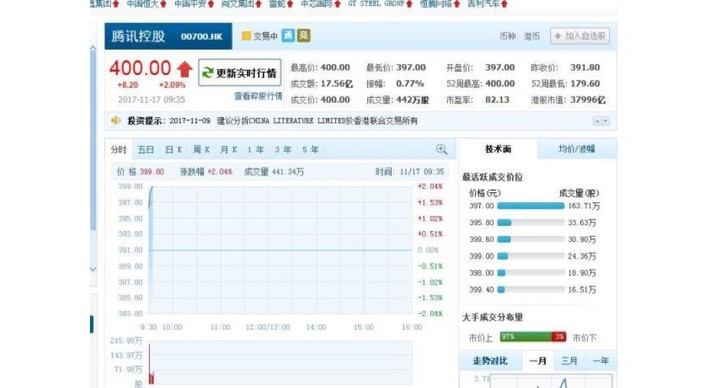Switch chart to 五日 tab
720x388 pixels.
[146, 150]
